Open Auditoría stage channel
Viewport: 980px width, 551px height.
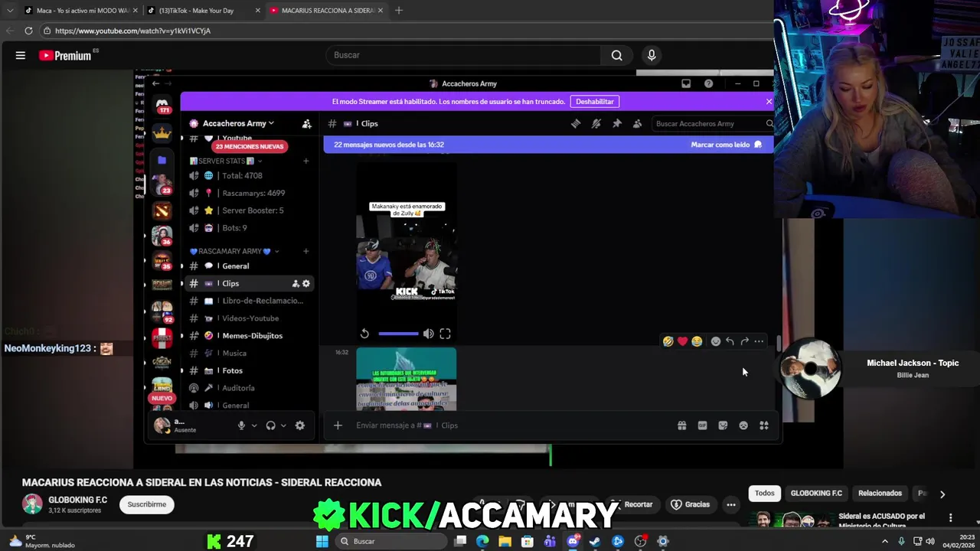[249, 388]
